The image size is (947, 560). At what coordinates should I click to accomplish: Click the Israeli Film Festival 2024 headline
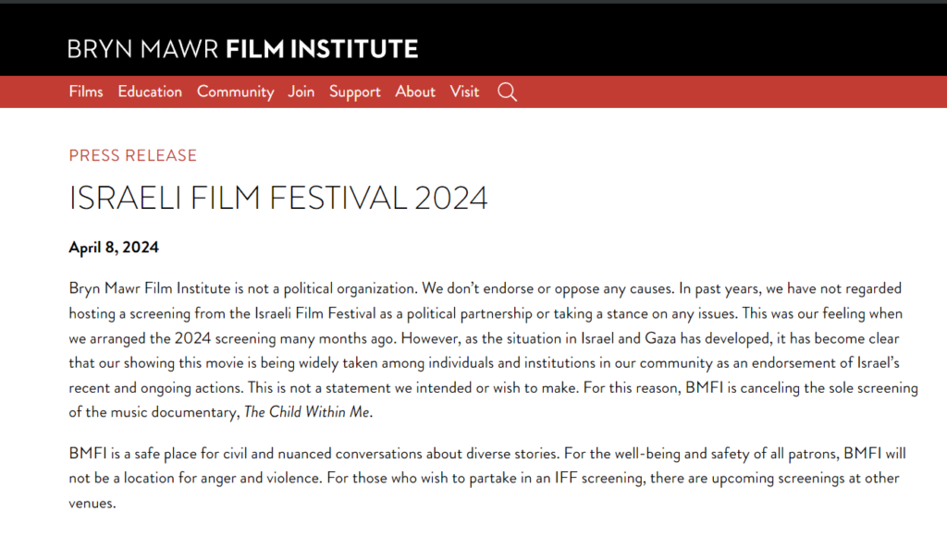click(x=277, y=198)
